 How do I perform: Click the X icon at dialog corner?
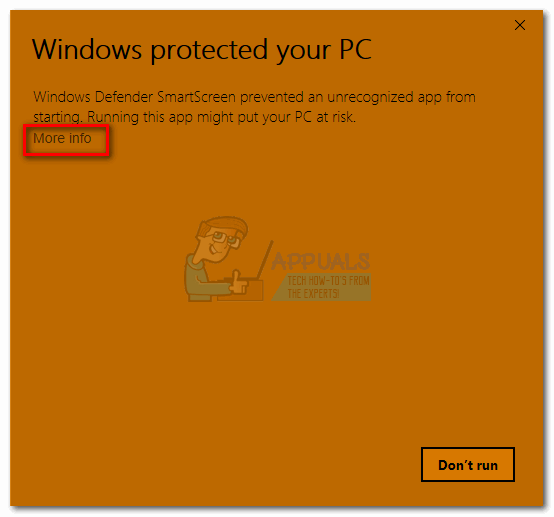[x=520, y=25]
